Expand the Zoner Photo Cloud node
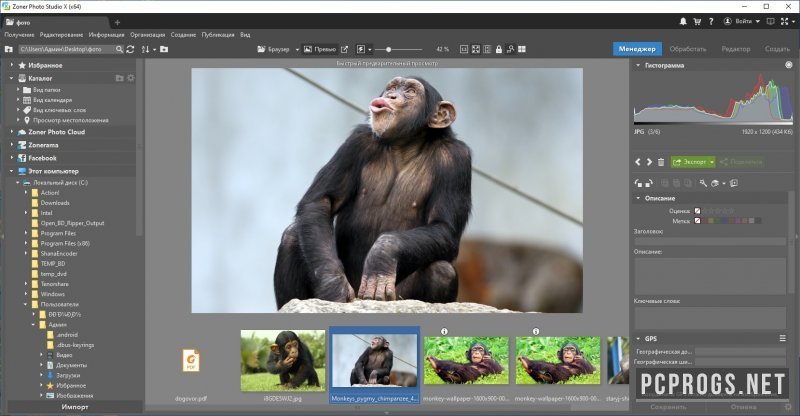This screenshot has height=416, width=800. (12, 132)
